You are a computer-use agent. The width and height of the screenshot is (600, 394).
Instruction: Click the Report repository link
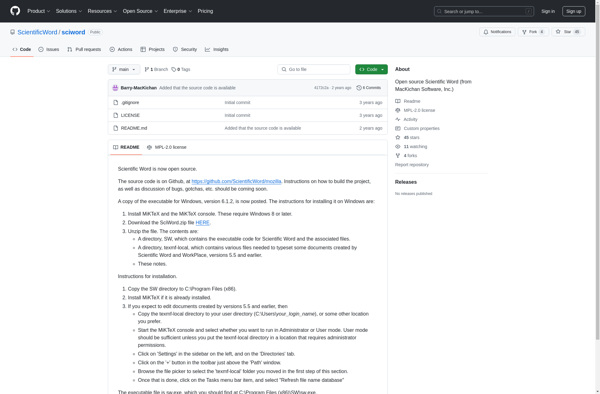[412, 165]
